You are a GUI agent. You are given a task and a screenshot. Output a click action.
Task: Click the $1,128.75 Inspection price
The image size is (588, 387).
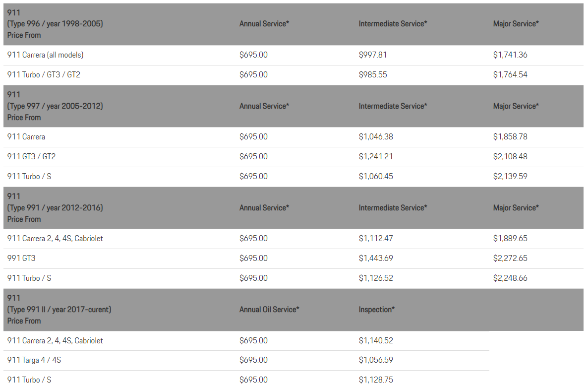tap(376, 380)
